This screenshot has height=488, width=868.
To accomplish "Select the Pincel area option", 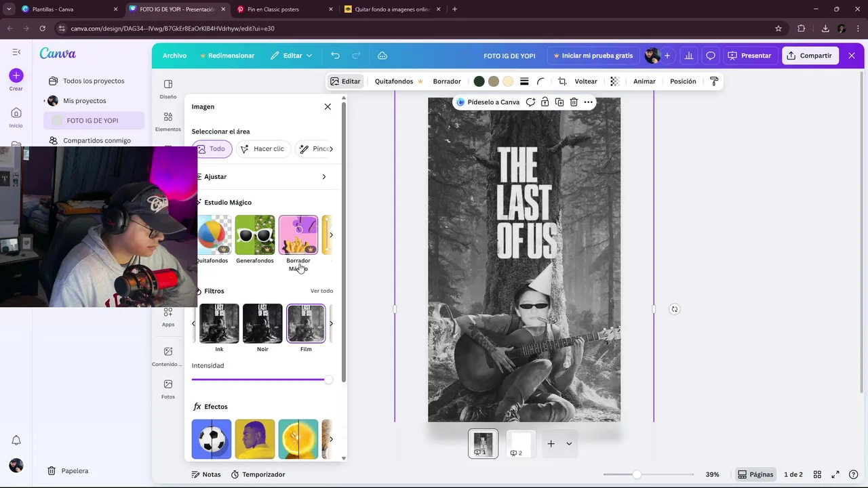I will (x=315, y=149).
